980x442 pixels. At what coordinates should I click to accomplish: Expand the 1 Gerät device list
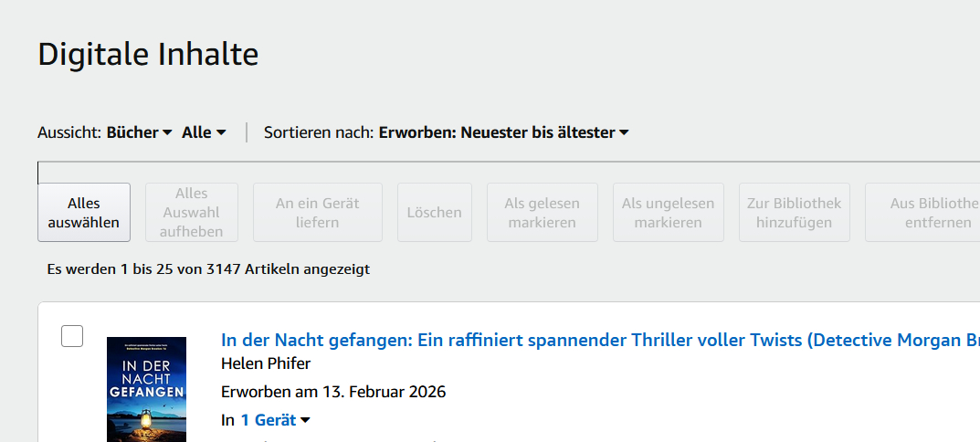274,420
